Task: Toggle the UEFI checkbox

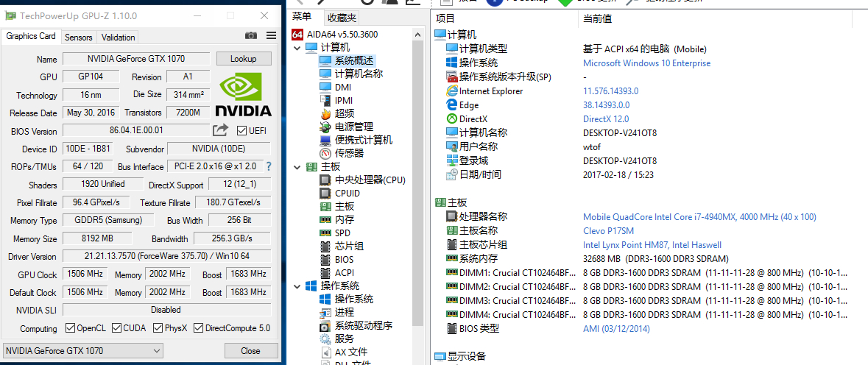Action: pyautogui.click(x=241, y=130)
